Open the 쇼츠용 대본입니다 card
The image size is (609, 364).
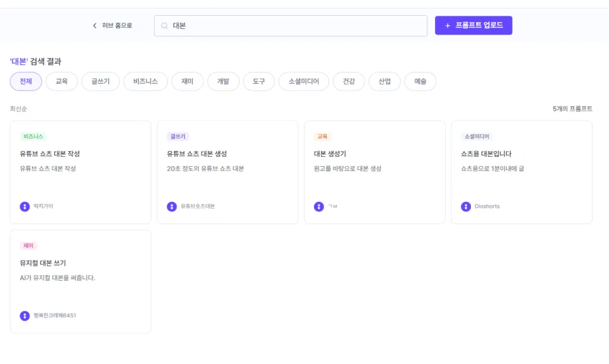click(521, 173)
